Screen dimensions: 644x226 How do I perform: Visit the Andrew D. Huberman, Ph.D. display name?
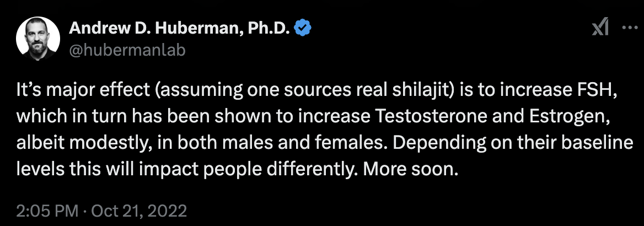pyautogui.click(x=181, y=28)
